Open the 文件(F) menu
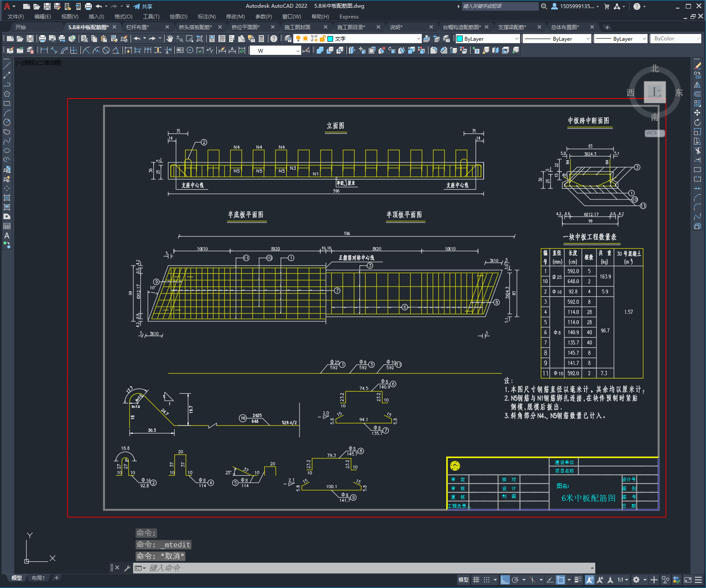706x588 pixels. click(16, 17)
